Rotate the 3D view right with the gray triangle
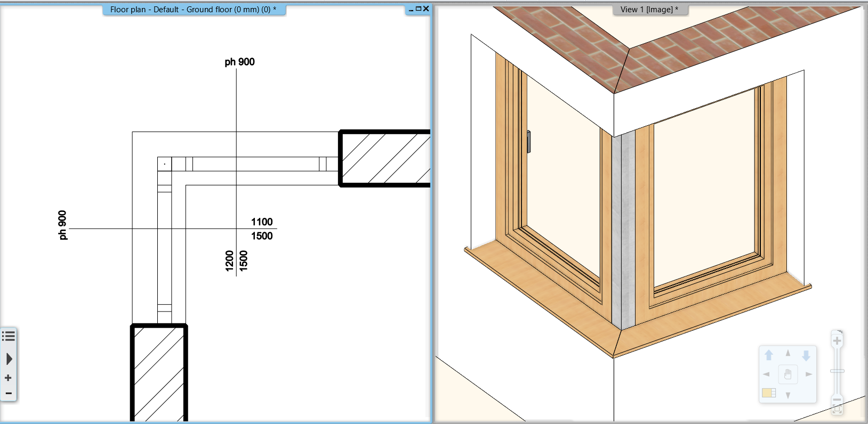 click(808, 374)
